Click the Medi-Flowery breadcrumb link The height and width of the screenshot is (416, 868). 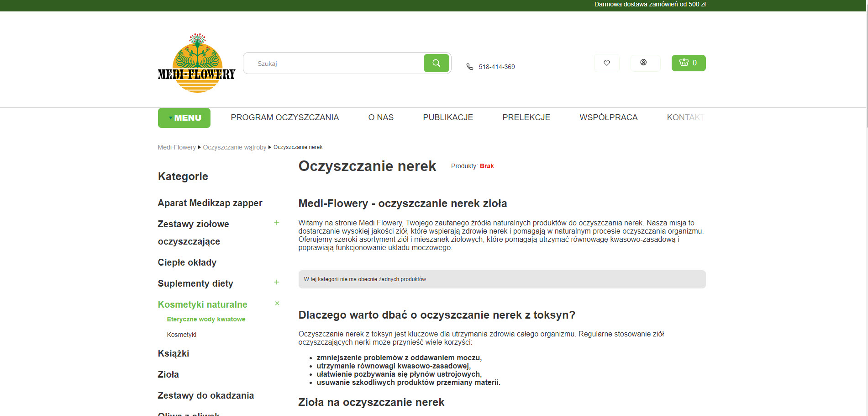coord(177,147)
